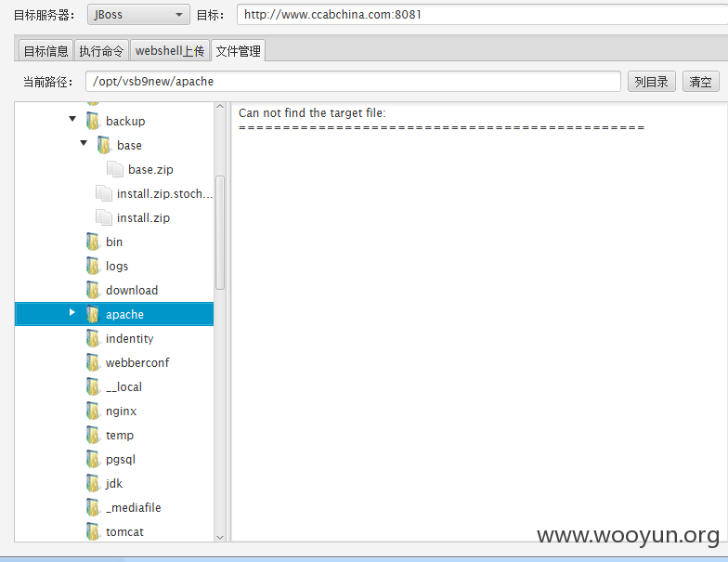Viewport: 728px width, 562px height.
Task: Click the 清空 button
Action: click(x=700, y=82)
